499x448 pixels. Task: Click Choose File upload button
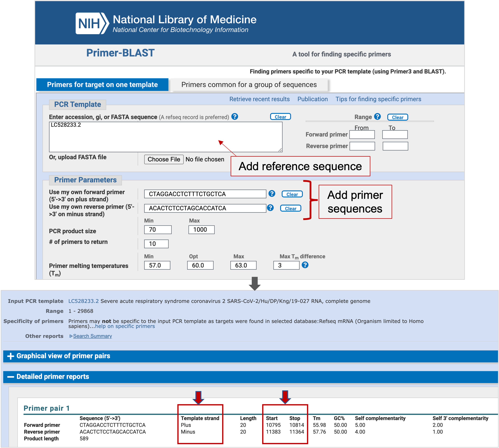(164, 159)
